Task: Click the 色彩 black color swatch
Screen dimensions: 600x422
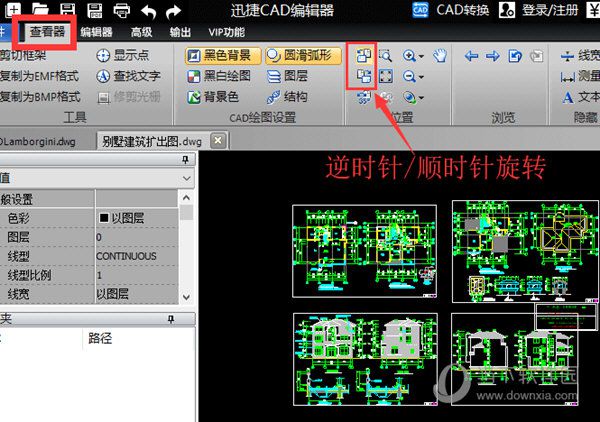Action: (104, 218)
